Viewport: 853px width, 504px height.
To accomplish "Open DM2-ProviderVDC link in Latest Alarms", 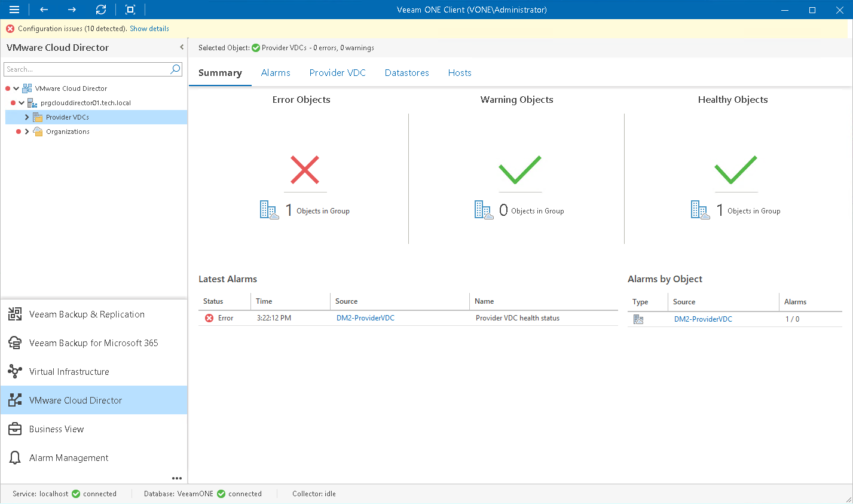I will coord(365,318).
